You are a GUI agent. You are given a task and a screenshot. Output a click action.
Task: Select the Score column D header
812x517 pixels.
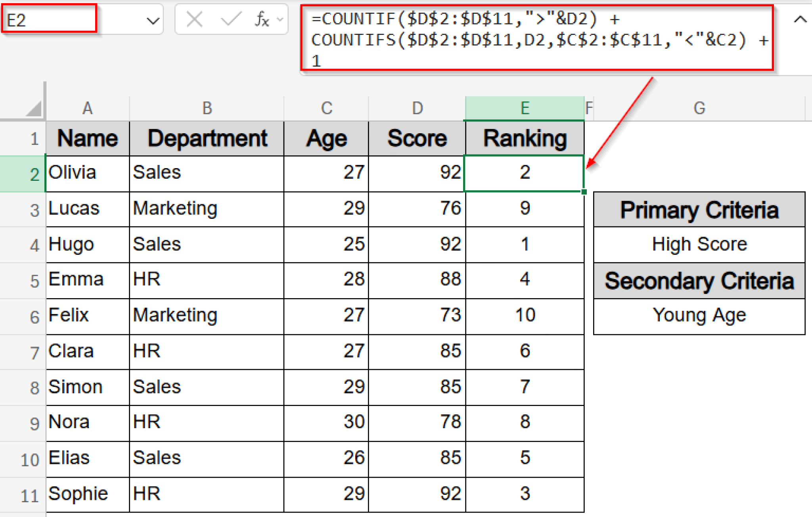tap(417, 107)
